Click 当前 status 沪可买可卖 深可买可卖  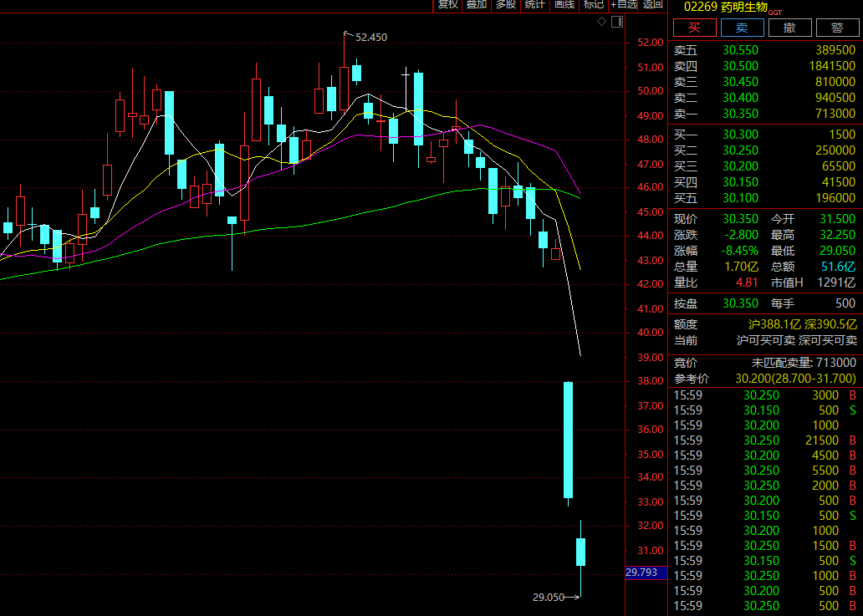pos(796,340)
